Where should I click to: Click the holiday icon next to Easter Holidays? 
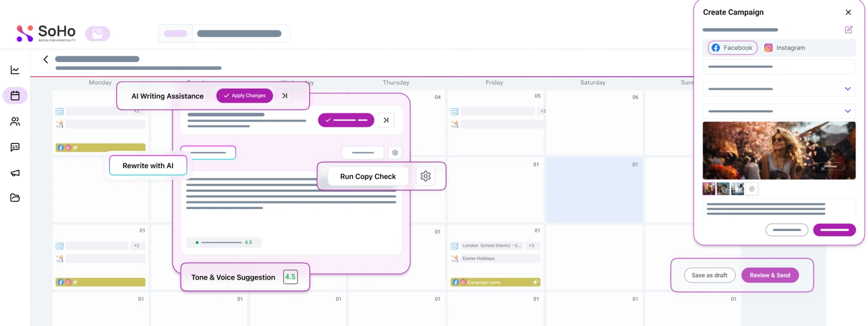pos(455,259)
